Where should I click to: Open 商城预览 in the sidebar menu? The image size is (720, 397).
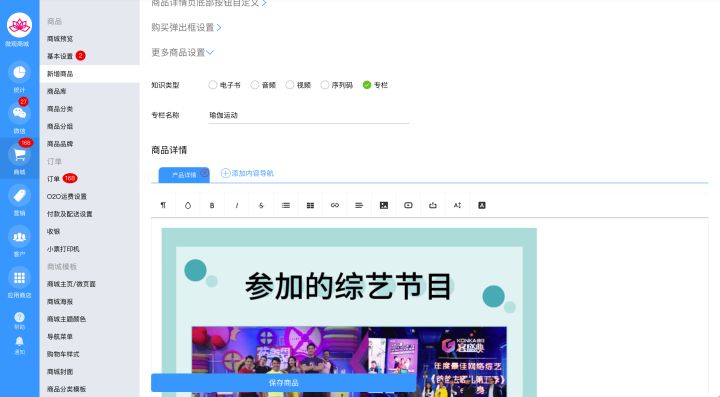click(60, 39)
